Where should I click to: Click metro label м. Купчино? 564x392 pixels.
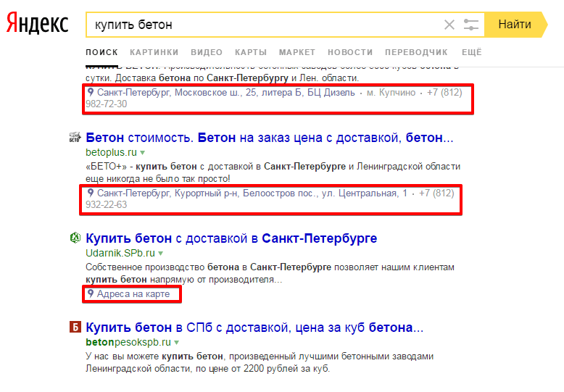point(391,93)
